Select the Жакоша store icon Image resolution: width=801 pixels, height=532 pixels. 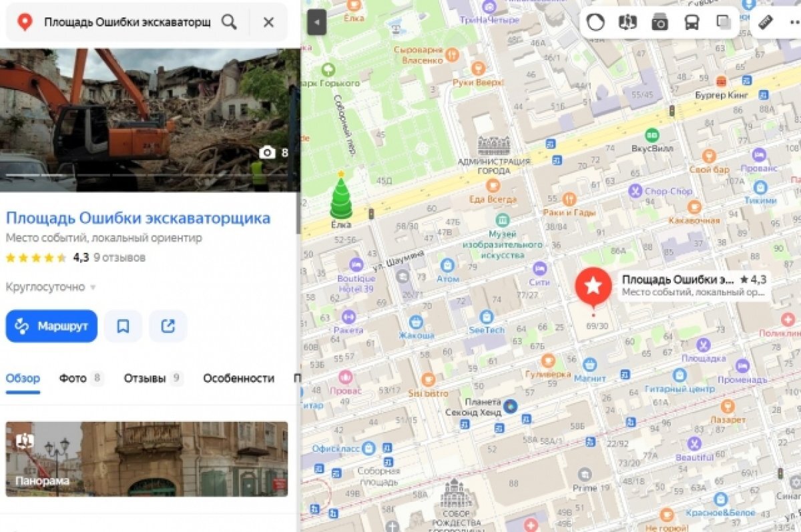[417, 322]
